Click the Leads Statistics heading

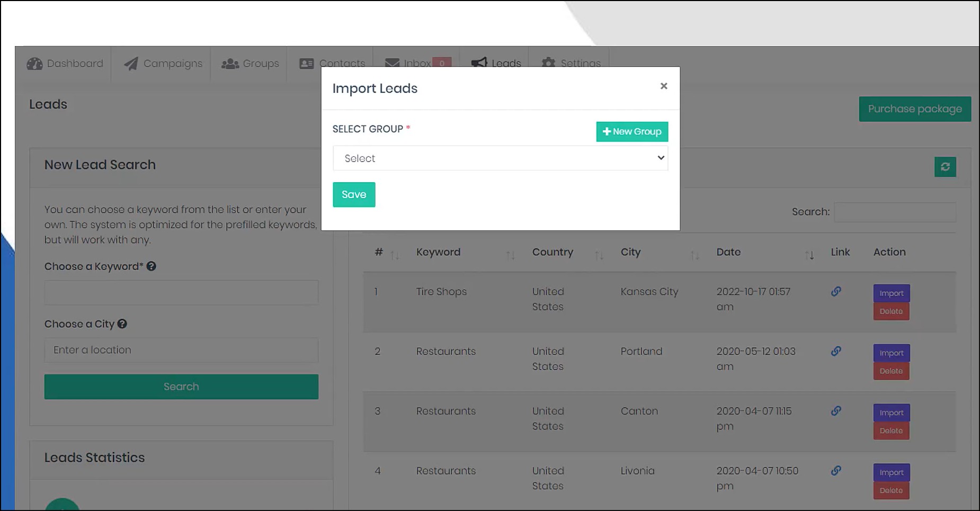point(94,458)
